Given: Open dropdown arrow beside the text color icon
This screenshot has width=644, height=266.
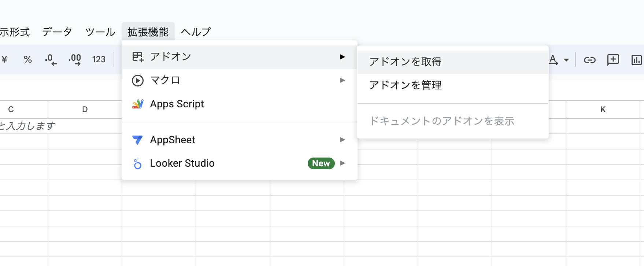Looking at the screenshot, I should (566, 60).
